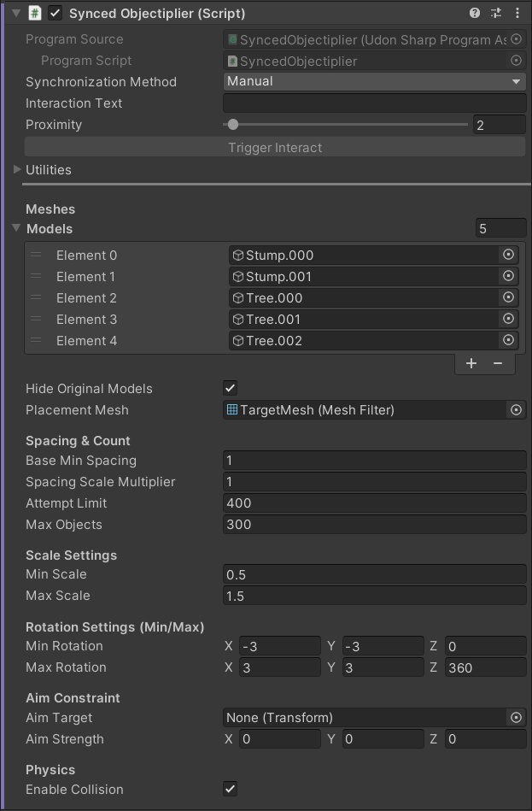This screenshot has width=532, height=811.
Task: Click the Max Objects input field
Action: click(374, 525)
